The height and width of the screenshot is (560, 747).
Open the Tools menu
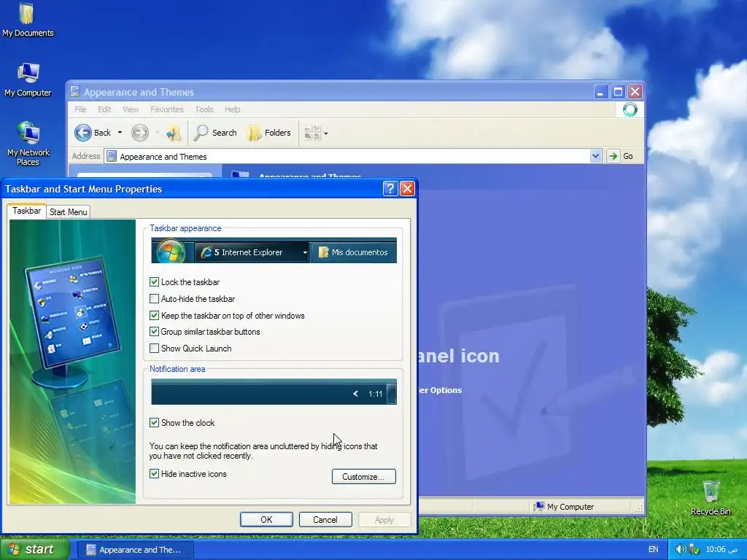click(204, 109)
